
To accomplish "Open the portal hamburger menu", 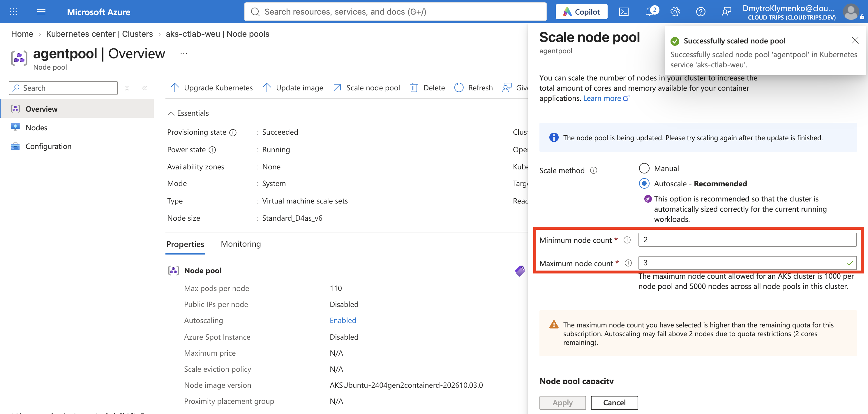I will (x=41, y=12).
